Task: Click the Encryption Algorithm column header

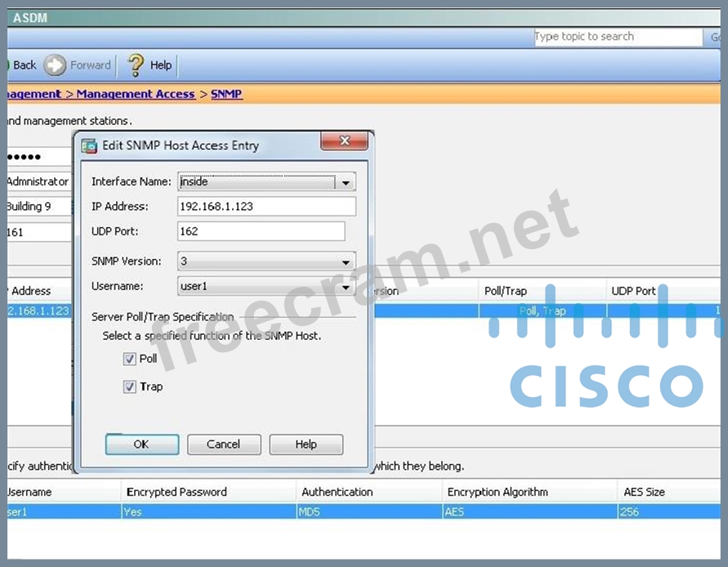Action: 498,492
